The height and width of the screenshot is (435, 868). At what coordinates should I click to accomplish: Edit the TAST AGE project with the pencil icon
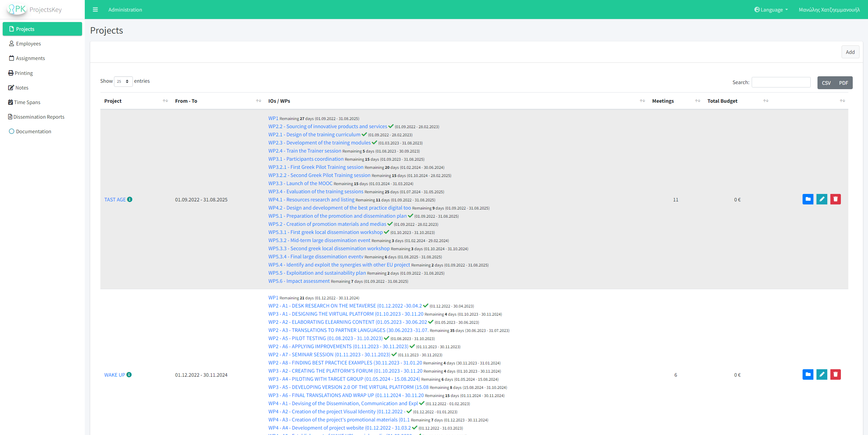822,199
